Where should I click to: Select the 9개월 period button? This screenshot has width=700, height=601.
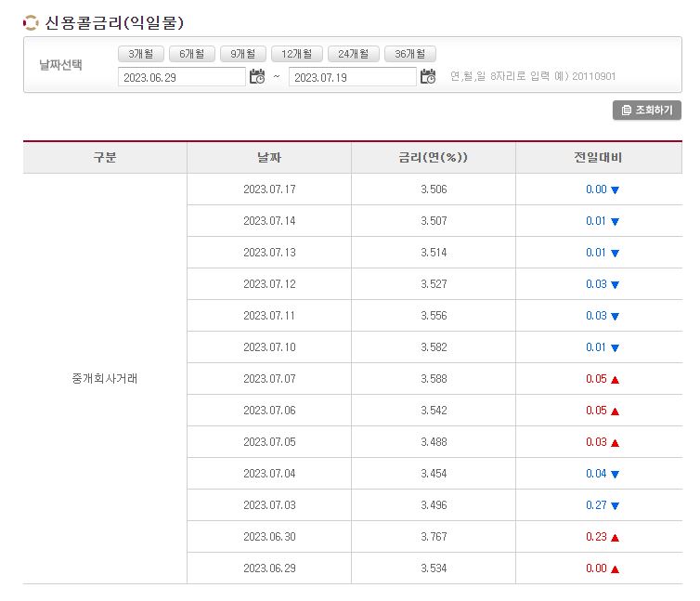[x=243, y=54]
